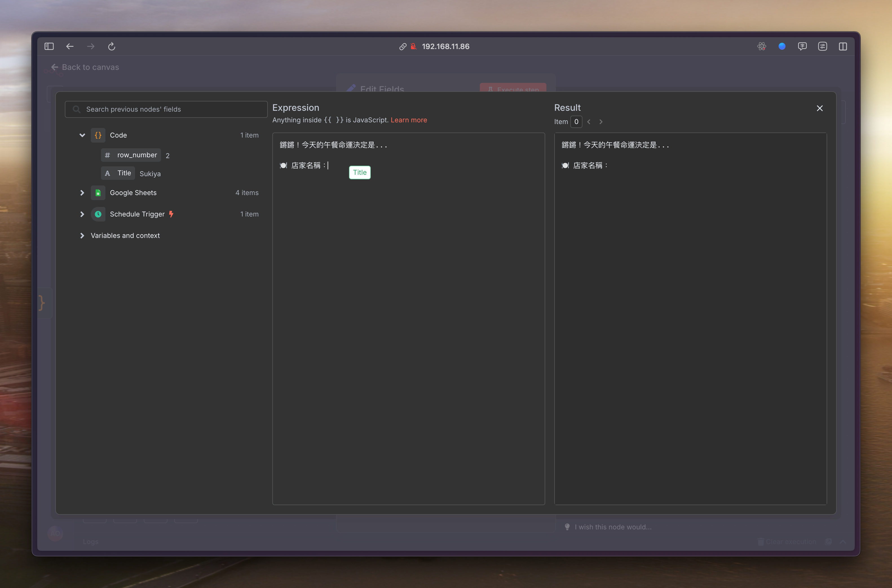The height and width of the screenshot is (588, 892).
Task: Expand the Schedule Trigger node
Action: click(x=82, y=214)
